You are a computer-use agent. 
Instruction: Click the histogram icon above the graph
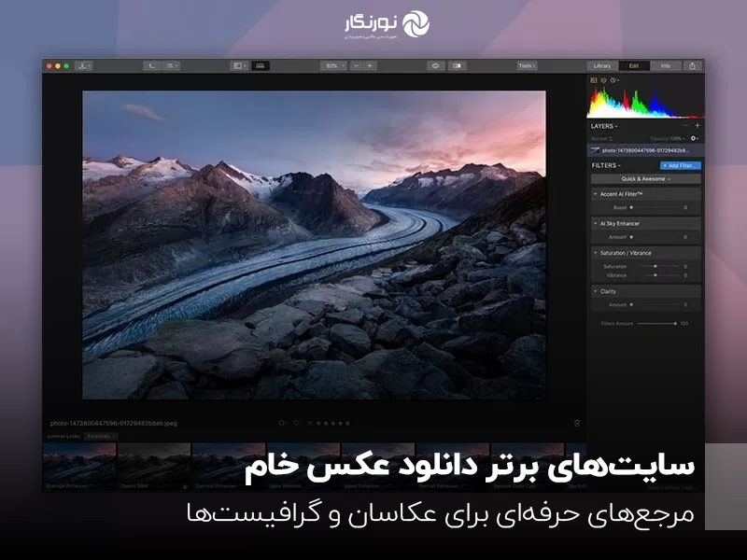pyautogui.click(x=594, y=80)
